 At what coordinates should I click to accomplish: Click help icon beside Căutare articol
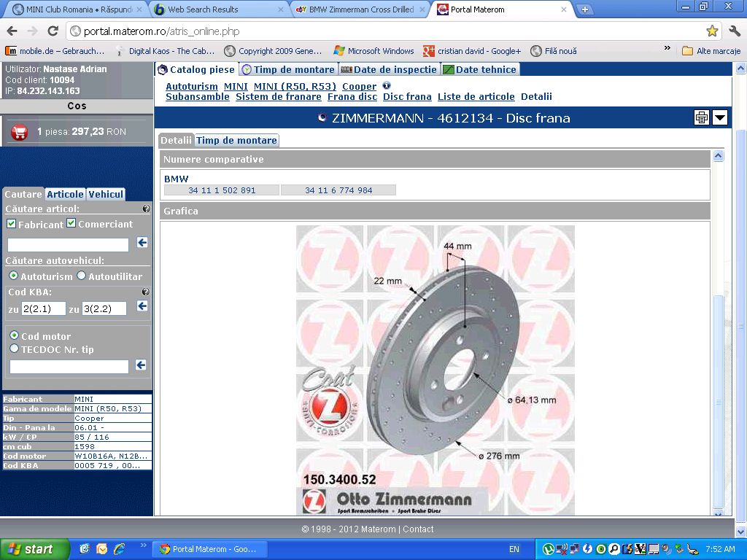[146, 209]
